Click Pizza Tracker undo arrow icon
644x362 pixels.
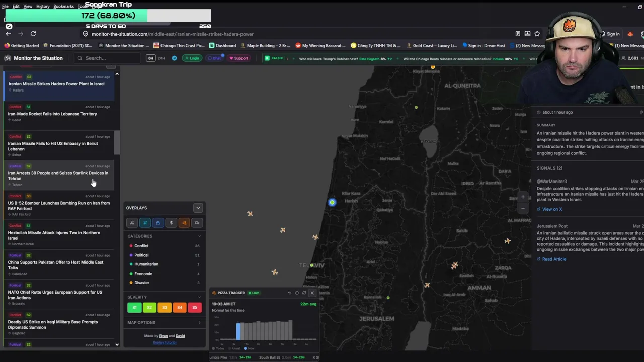tap(290, 293)
